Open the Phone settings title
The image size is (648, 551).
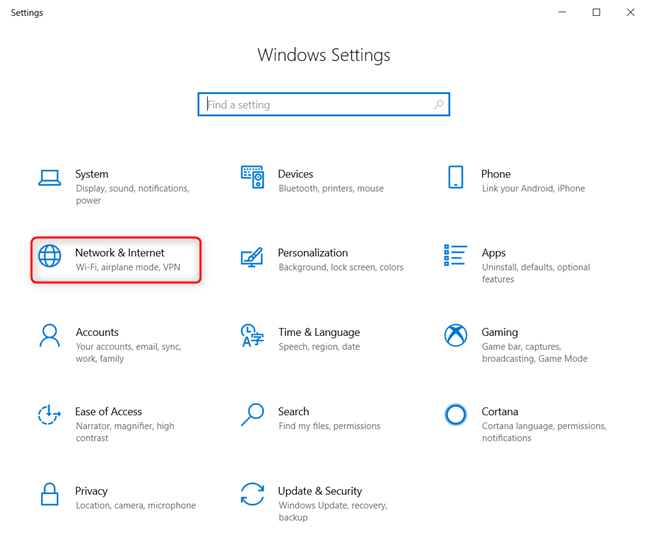click(x=496, y=174)
